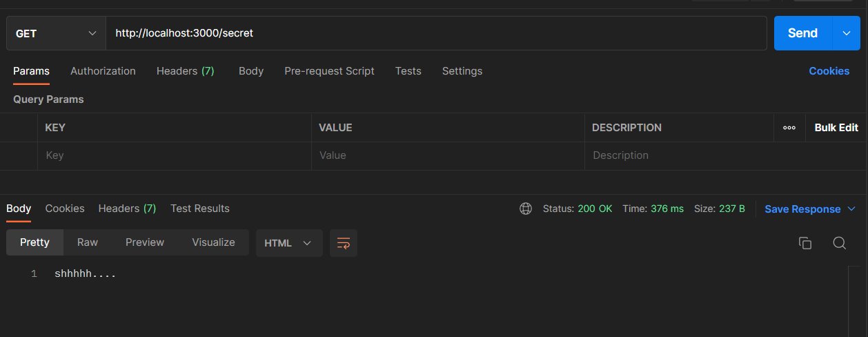The height and width of the screenshot is (337, 868).
Task: Click the request URL field
Action: click(x=435, y=33)
